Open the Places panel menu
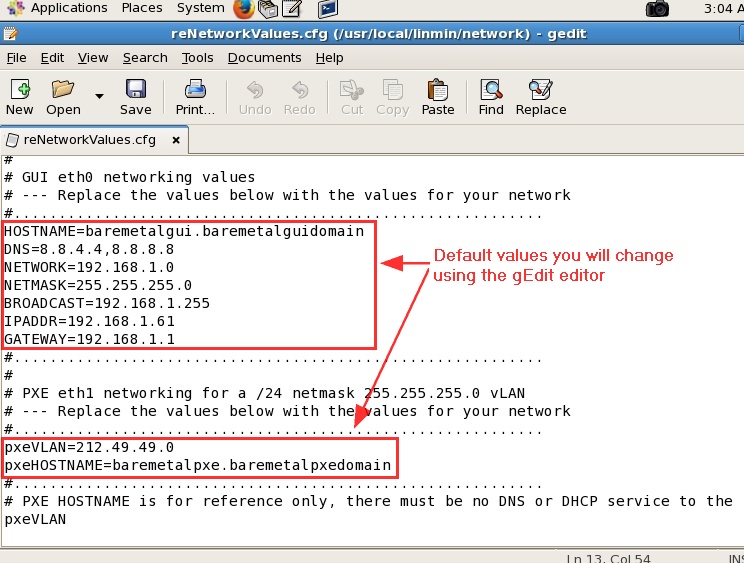This screenshot has height=563, width=744. (x=142, y=8)
